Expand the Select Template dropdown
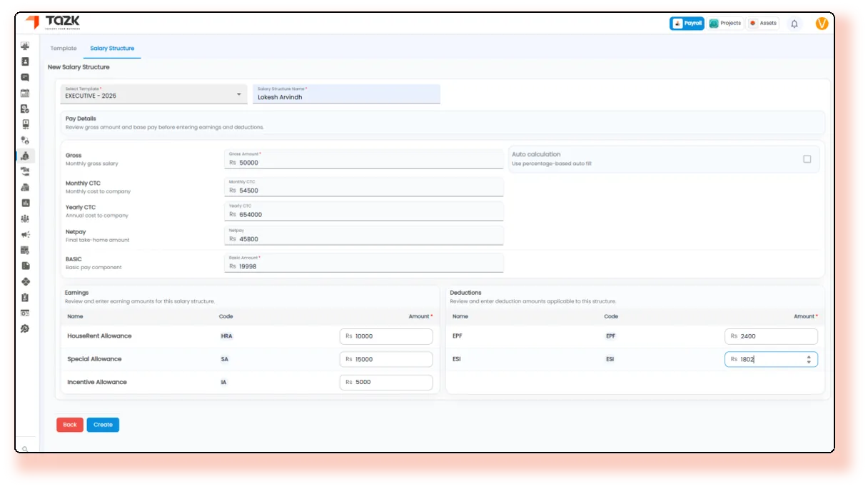Screen dimensions: 868x489 pyautogui.click(x=154, y=94)
